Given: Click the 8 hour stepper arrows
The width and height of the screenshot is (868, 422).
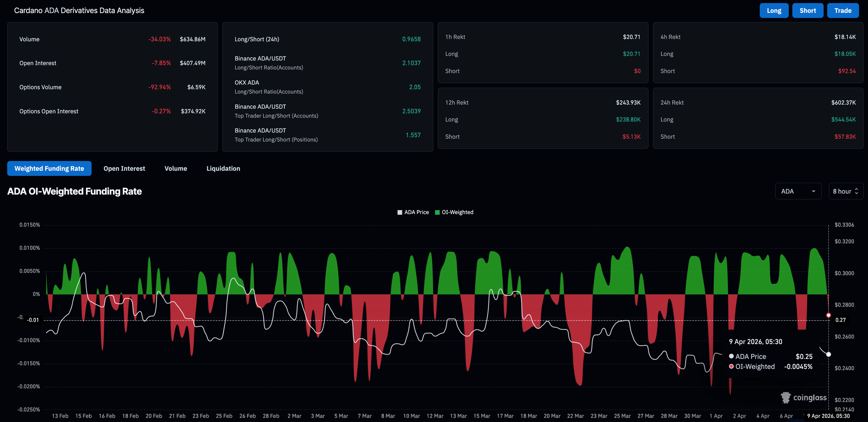Looking at the screenshot, I should (x=856, y=191).
